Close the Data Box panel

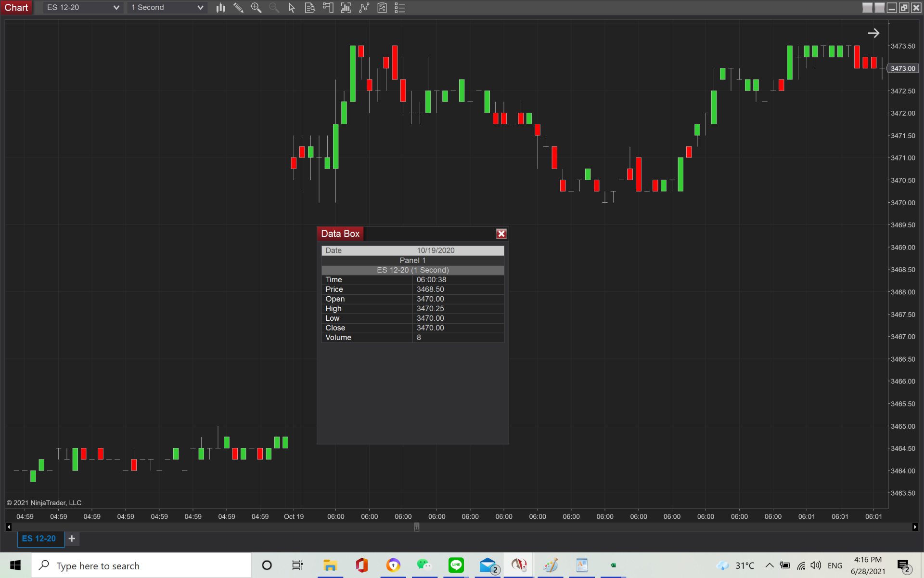pos(501,234)
